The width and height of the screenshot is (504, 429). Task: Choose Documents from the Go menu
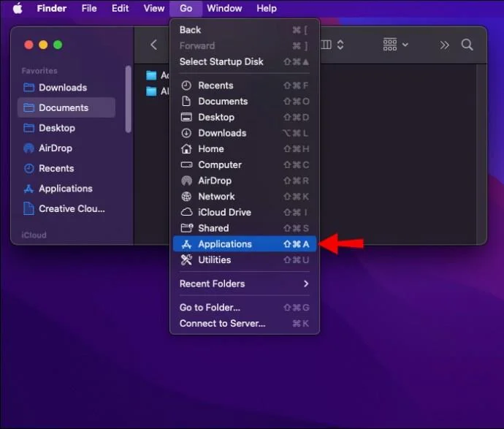pos(244,102)
